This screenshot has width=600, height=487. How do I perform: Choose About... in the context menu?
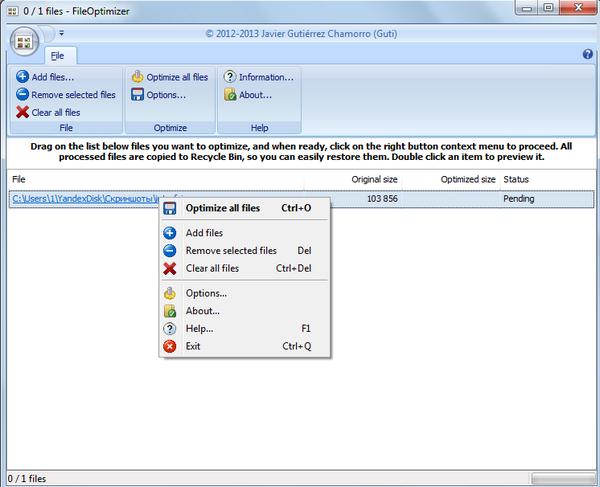(245, 311)
